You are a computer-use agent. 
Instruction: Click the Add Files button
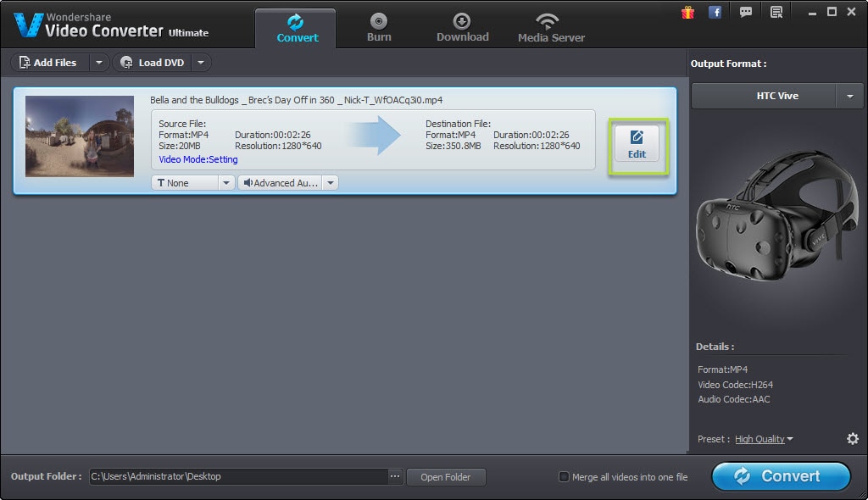pos(48,63)
